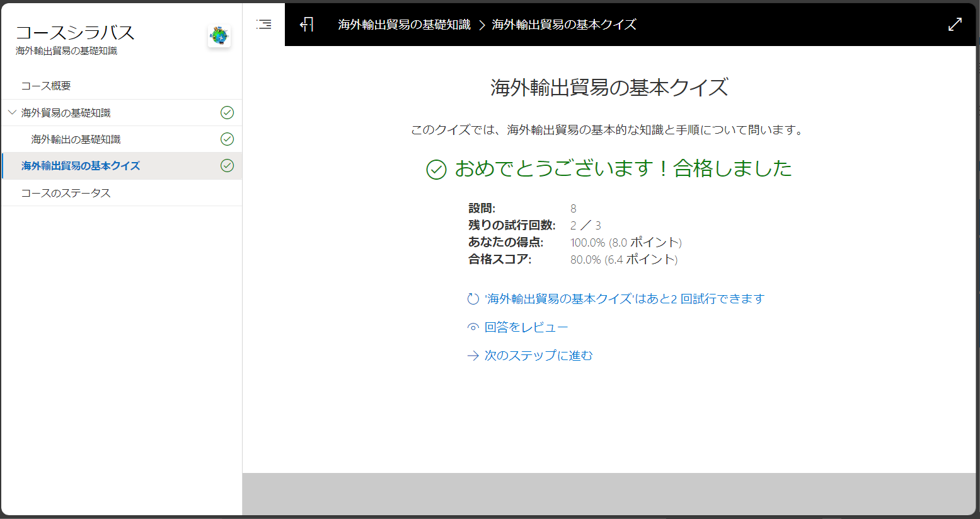Click the コースシラバス heading

(x=75, y=33)
